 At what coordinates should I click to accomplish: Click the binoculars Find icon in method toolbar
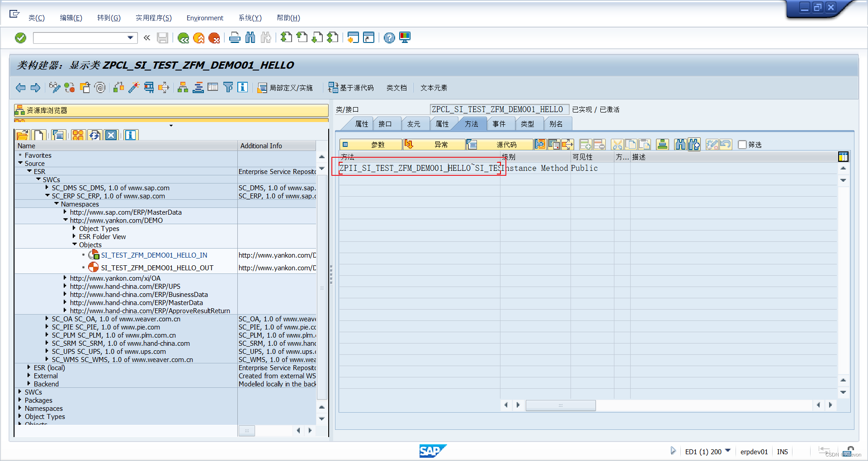(680, 145)
